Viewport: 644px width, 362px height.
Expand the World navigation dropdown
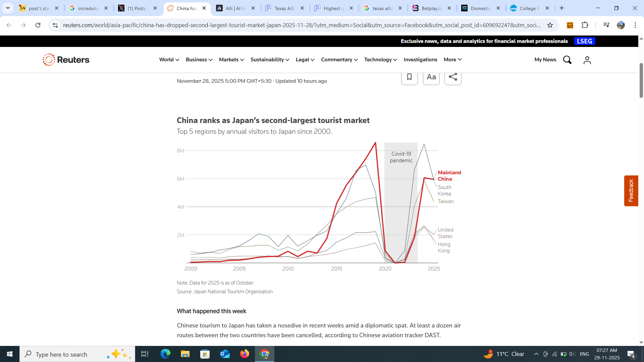169,60
